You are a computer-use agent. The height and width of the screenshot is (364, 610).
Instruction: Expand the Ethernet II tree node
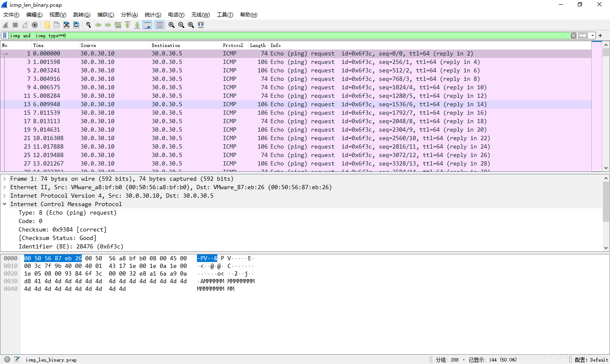tap(5, 188)
